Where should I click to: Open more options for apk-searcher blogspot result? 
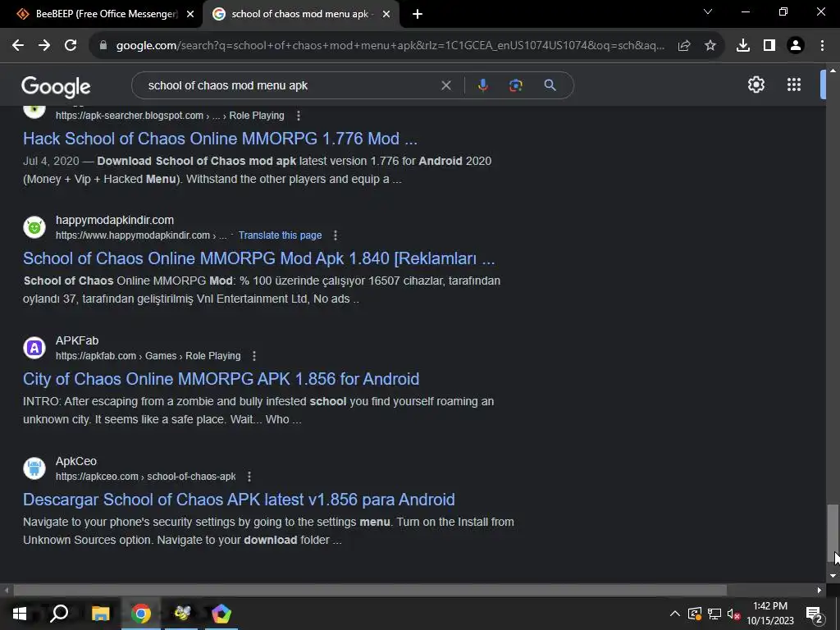tap(299, 116)
